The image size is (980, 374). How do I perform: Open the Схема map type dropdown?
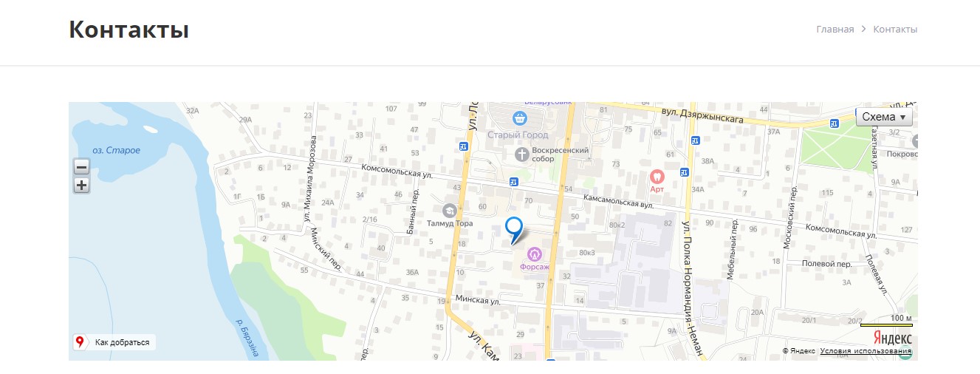pyautogui.click(x=884, y=117)
